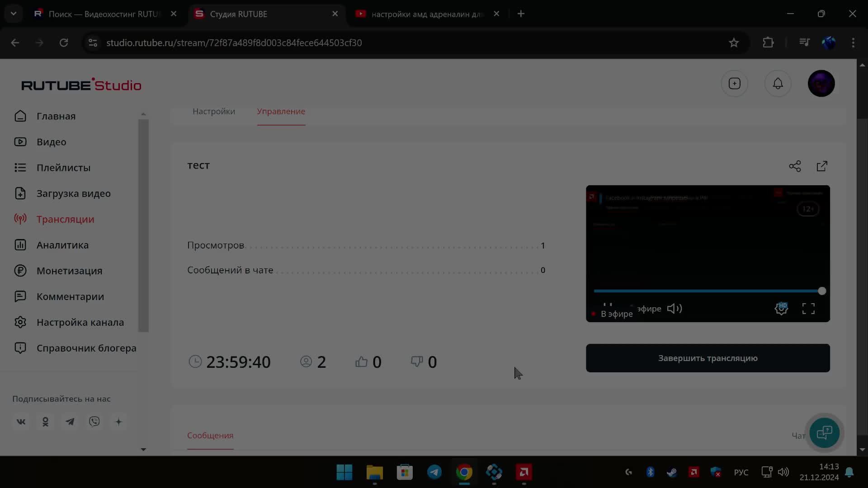Open the browser media control icon
The width and height of the screenshot is (868, 488).
(x=804, y=42)
